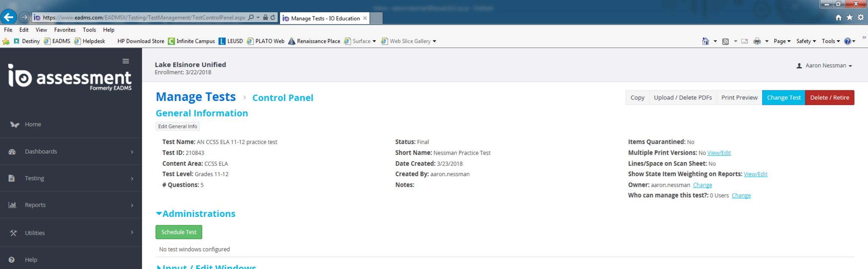Click the Home bird icon in sidebar

tap(14, 125)
